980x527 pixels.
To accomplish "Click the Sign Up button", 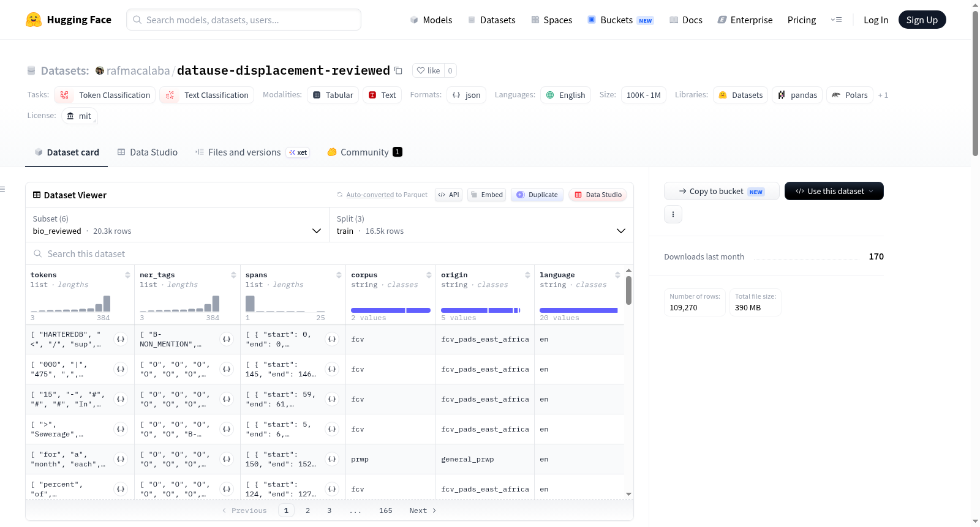I will point(922,20).
